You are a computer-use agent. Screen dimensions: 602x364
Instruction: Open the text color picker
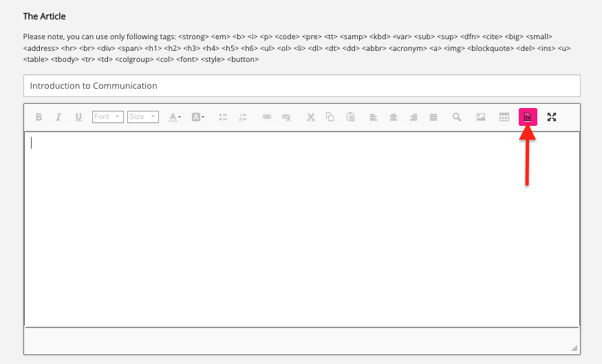click(x=175, y=117)
